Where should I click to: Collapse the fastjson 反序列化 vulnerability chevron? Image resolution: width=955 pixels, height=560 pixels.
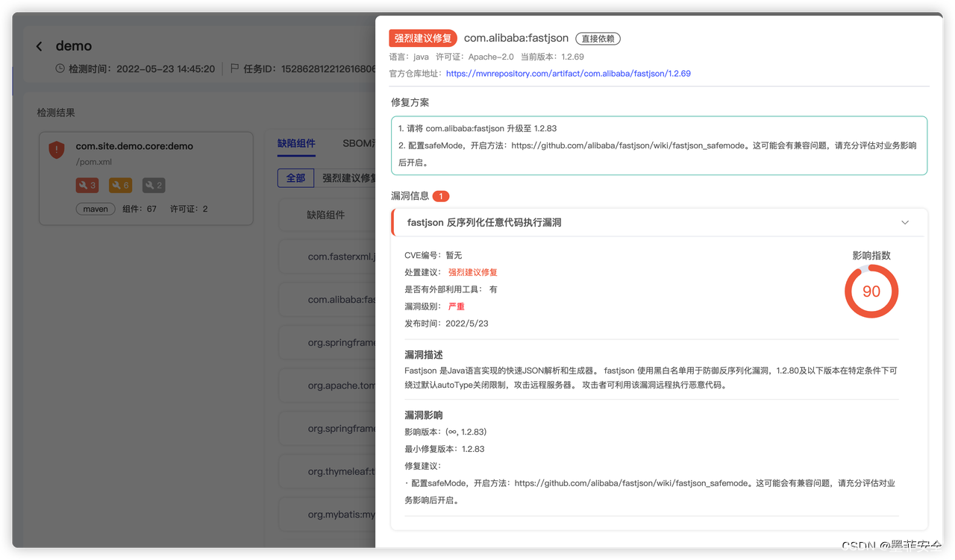pyautogui.click(x=905, y=222)
